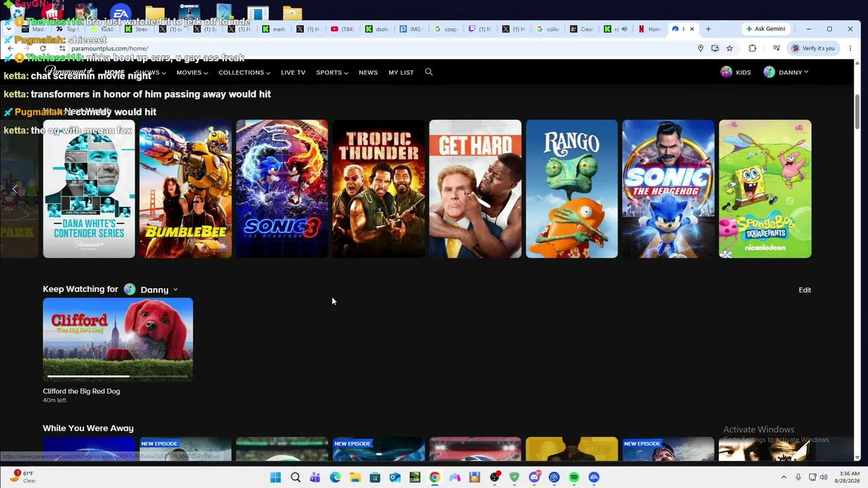
Task: Switch to the YouTube (184) browser tab
Action: coord(344,29)
